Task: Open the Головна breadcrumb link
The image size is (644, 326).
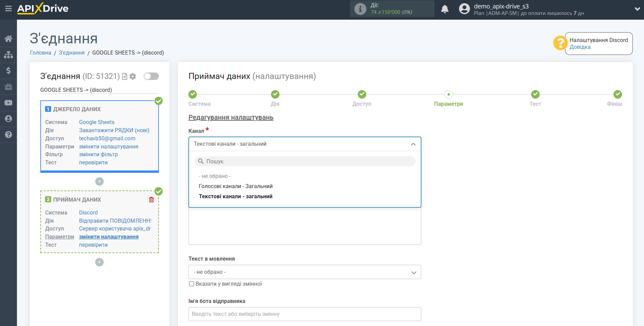Action: tap(41, 53)
